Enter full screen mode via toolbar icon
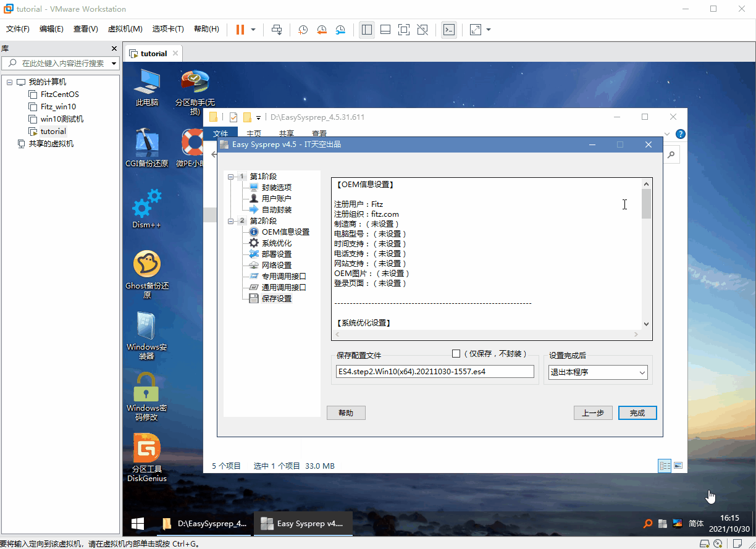This screenshot has height=549, width=756. click(x=403, y=30)
